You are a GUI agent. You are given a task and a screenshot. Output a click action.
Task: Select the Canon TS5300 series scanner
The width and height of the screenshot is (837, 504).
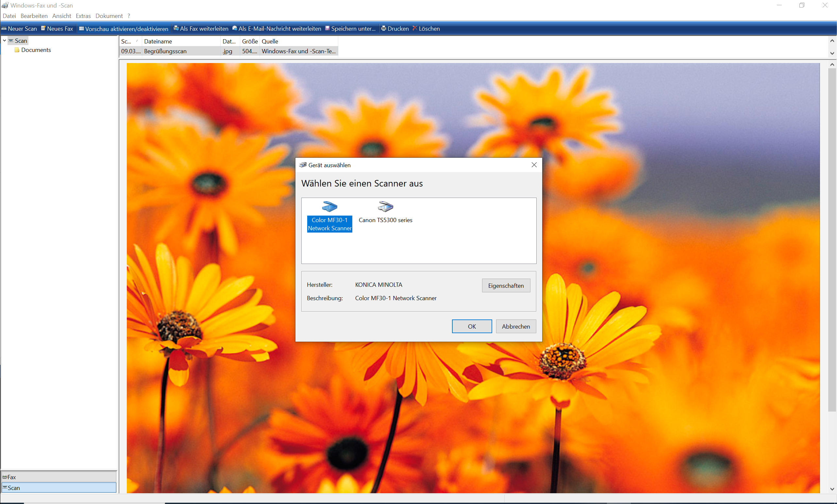385,212
